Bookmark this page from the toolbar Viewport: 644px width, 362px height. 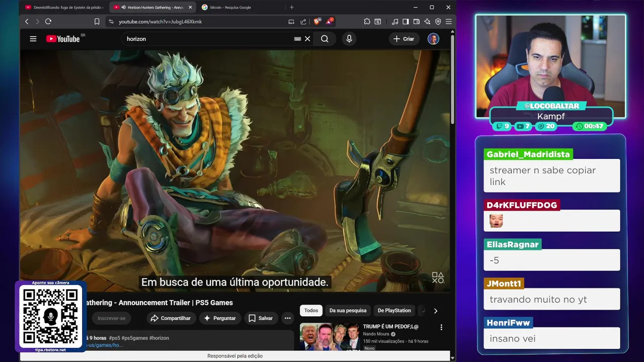coord(97,22)
